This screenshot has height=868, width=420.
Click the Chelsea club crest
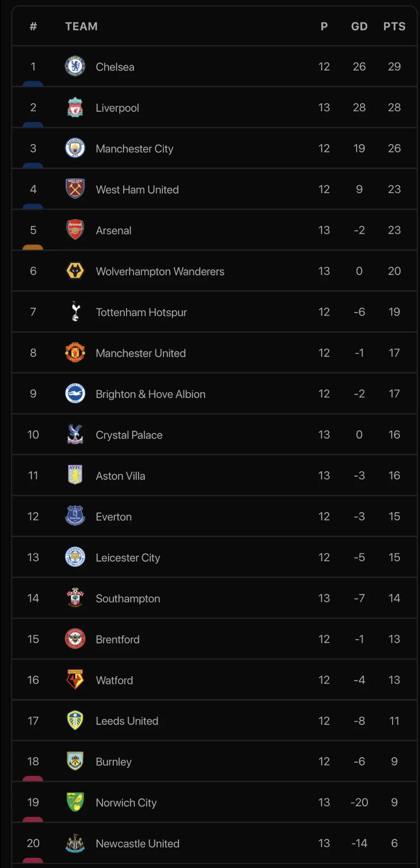[75, 67]
